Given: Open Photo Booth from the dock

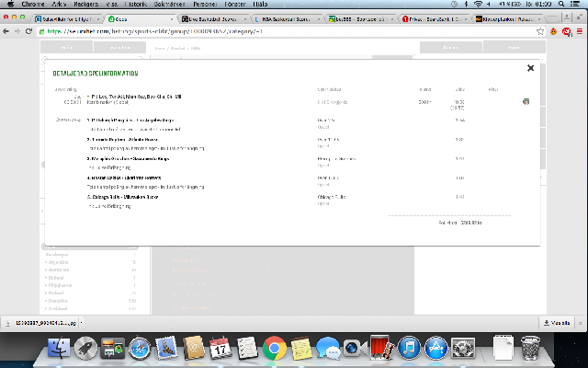Looking at the screenshot, I should pyautogui.click(x=382, y=348).
